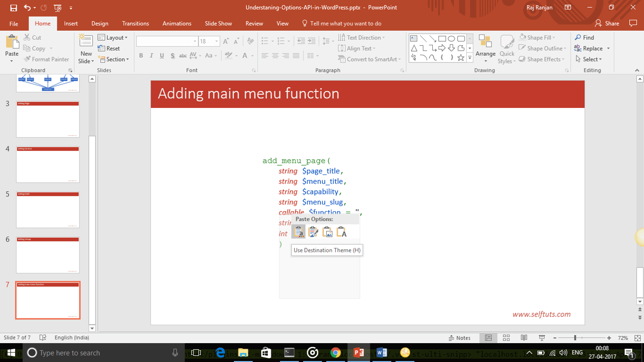Open the Transitions tab
Viewport: 644px width, 362px height.
(135, 23)
